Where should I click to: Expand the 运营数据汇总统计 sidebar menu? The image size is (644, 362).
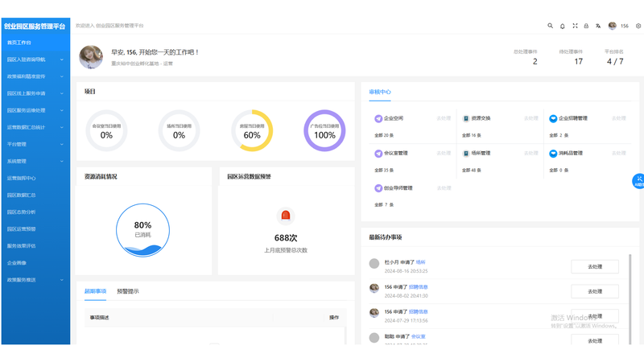[35, 127]
